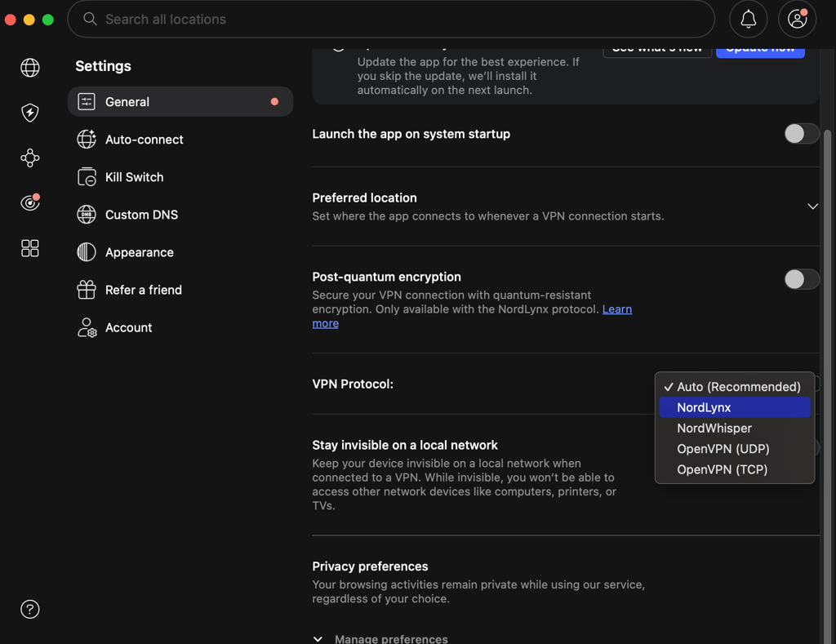836x644 pixels.
Task: Open Custom DNS settings section
Action: [180, 215]
